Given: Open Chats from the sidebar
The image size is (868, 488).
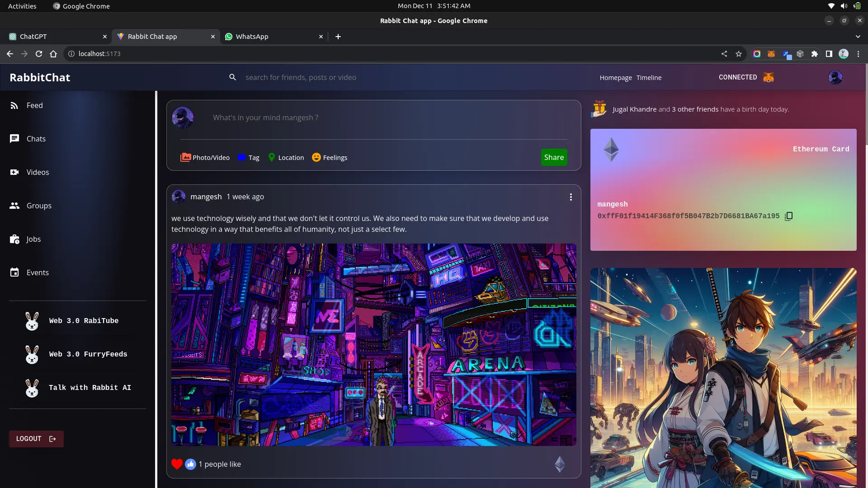Looking at the screenshot, I should (14, 139).
